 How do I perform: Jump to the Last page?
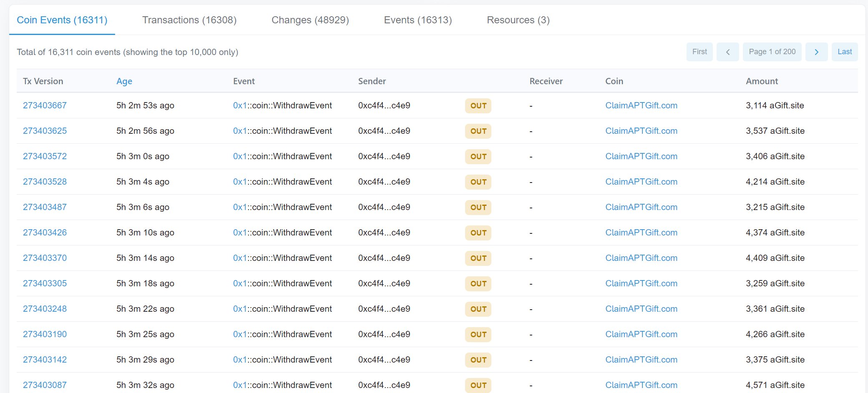pyautogui.click(x=845, y=52)
